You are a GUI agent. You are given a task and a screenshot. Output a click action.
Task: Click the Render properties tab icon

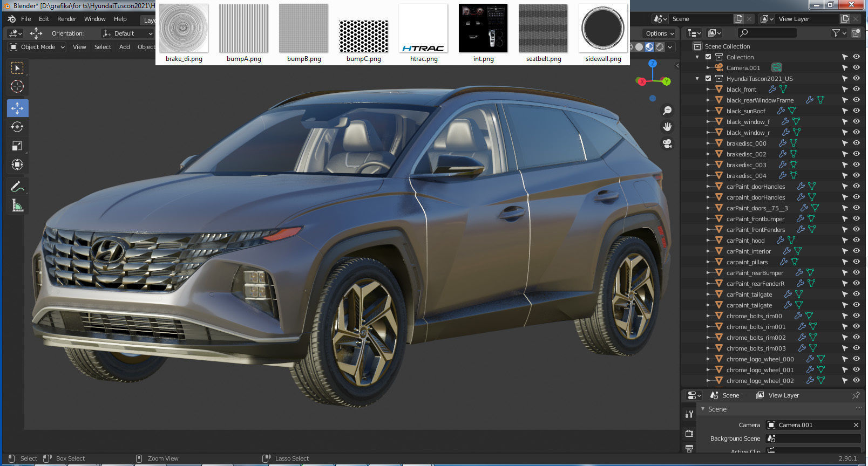(x=689, y=433)
